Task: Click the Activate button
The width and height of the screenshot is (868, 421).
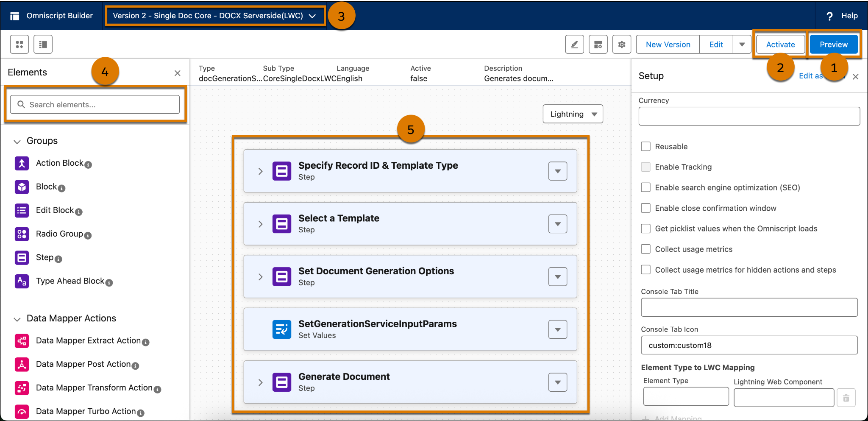Action: [780, 44]
